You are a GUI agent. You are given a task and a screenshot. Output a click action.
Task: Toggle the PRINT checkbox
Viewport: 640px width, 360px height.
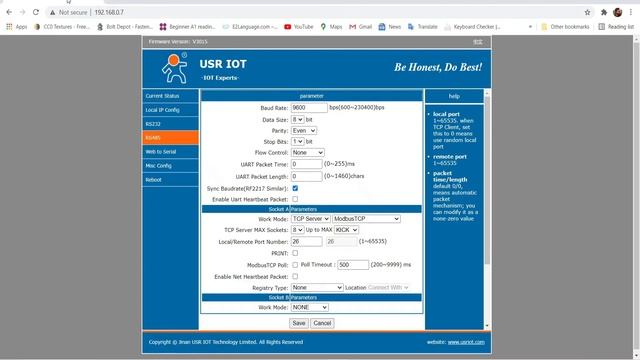pos(295,253)
